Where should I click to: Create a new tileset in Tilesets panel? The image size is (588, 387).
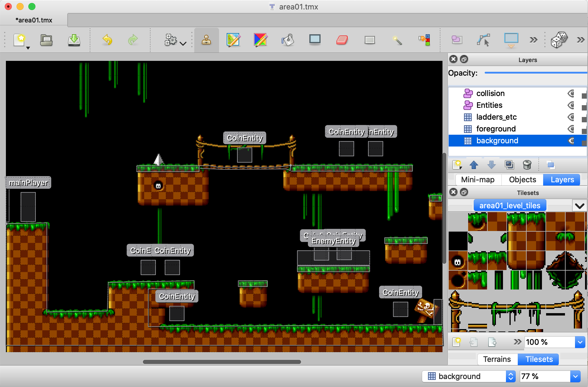[x=457, y=342]
